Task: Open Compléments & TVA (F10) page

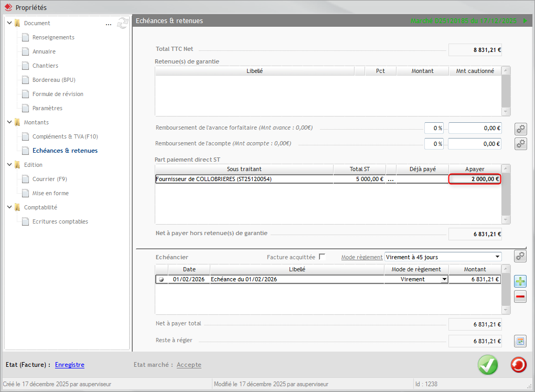Action: [65, 136]
